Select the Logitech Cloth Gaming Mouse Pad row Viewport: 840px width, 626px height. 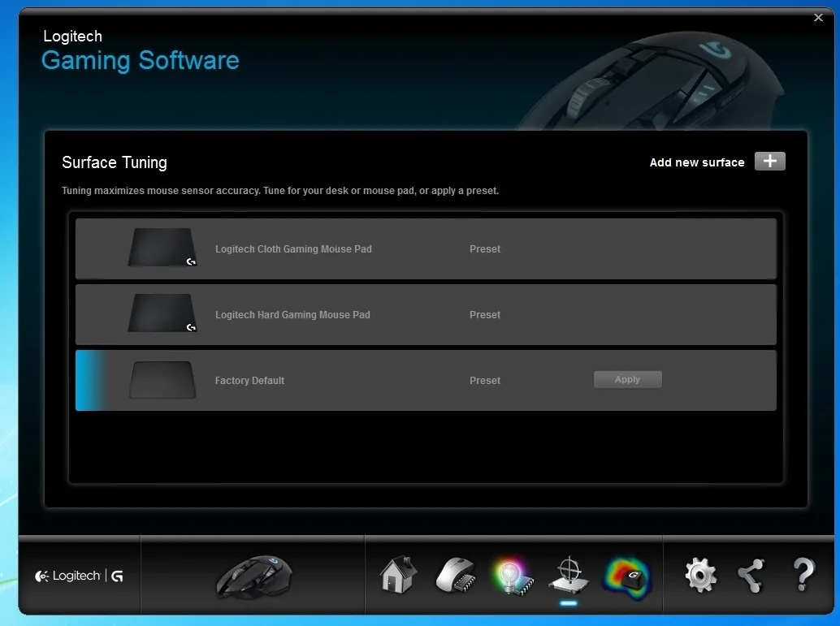click(x=426, y=248)
